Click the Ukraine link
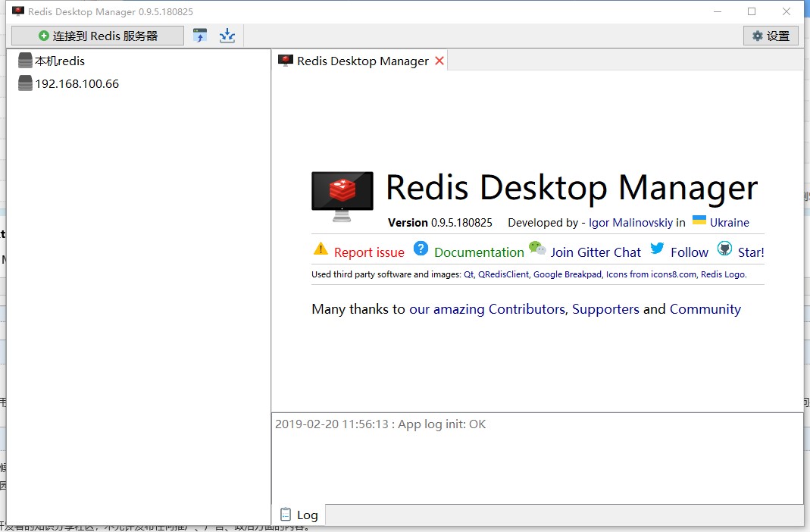The height and width of the screenshot is (532, 810). pos(729,223)
